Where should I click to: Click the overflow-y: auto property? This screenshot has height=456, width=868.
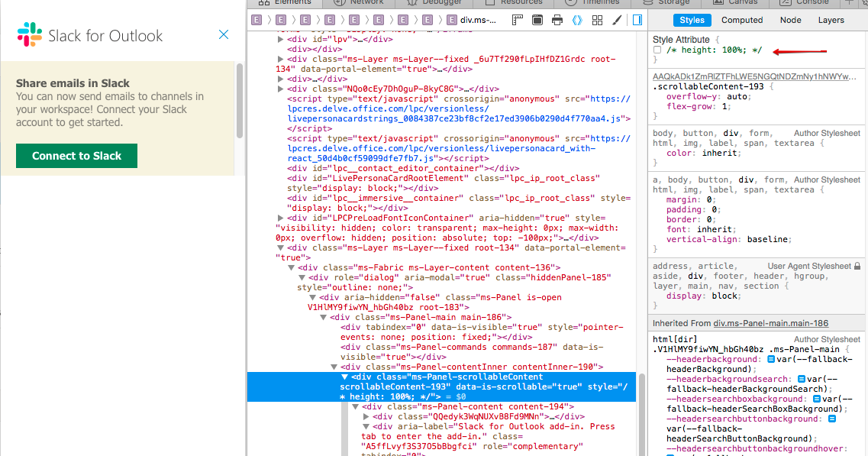click(x=708, y=96)
